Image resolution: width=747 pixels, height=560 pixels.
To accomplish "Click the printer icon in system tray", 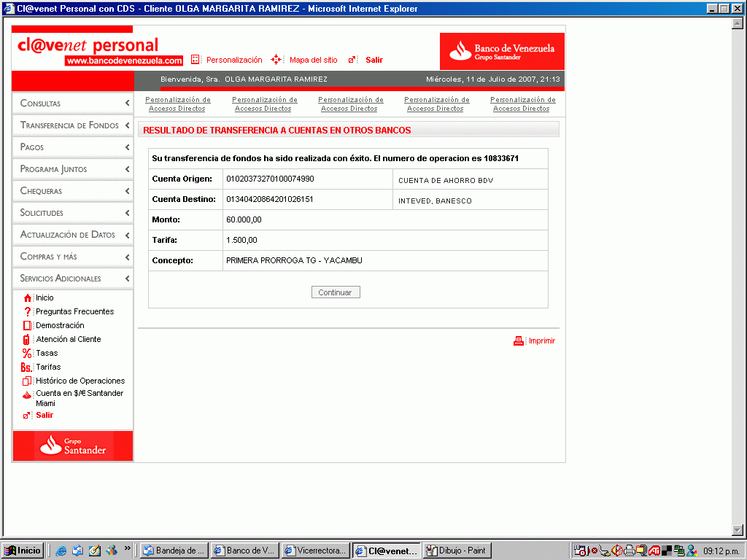I will (630, 551).
